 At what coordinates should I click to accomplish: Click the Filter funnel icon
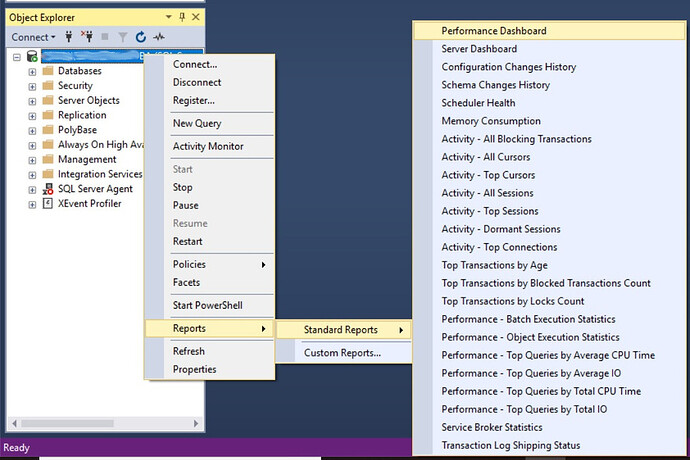tap(123, 37)
